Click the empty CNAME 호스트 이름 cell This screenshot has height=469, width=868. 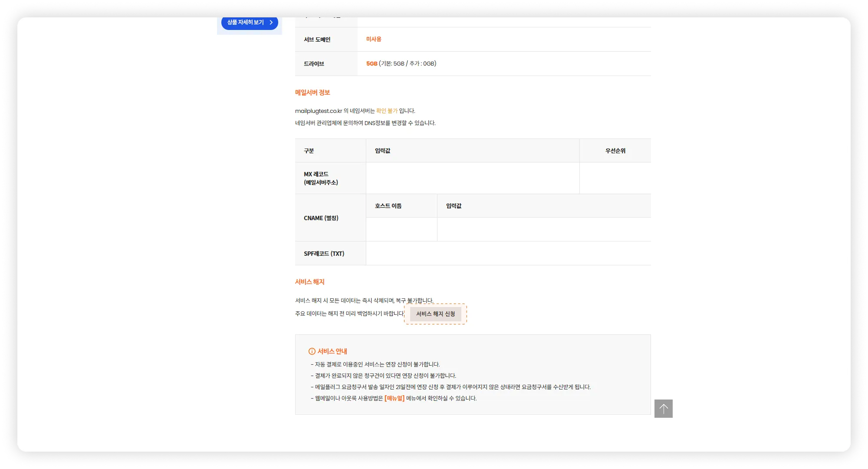pyautogui.click(x=401, y=229)
